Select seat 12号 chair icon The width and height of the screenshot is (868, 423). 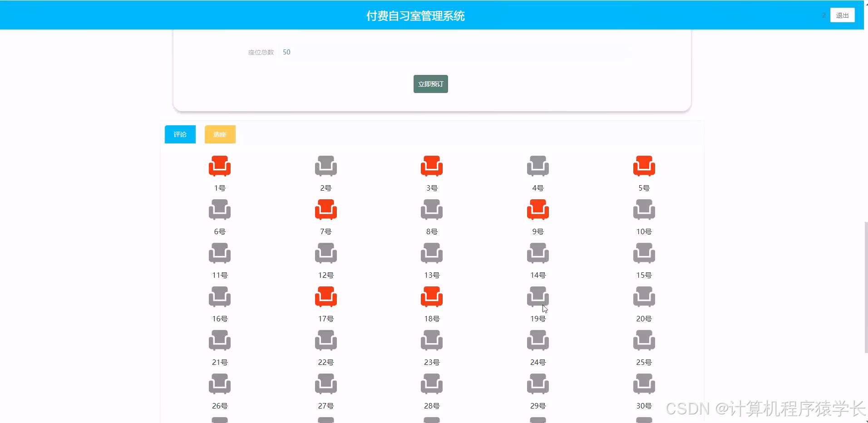pos(325,253)
